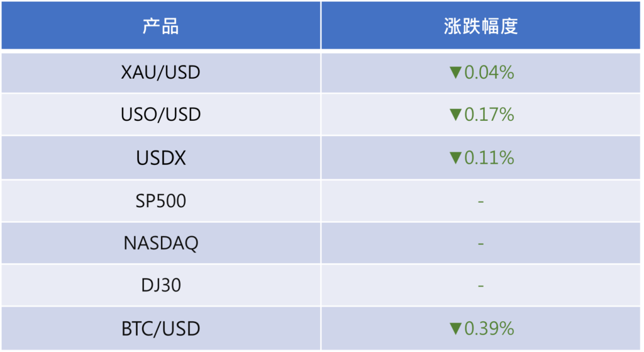
Task: Click the 0.11% value for USDX
Action: (489, 158)
